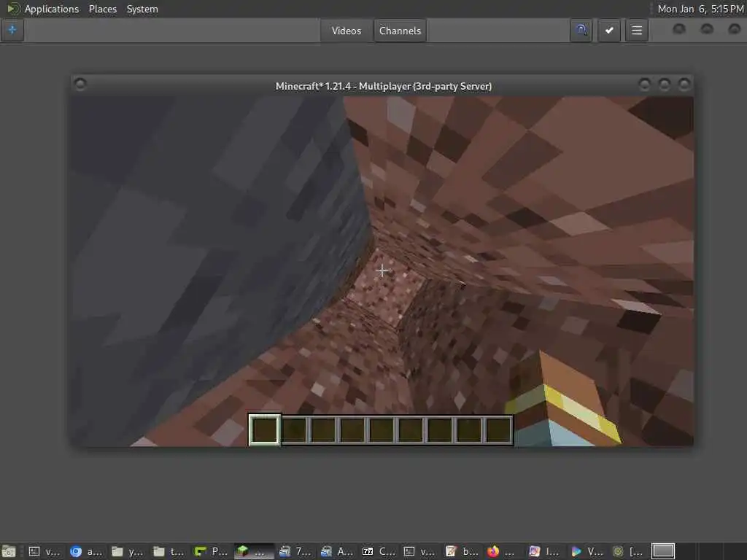
Task: Switch to the Channels tab
Action: click(400, 31)
